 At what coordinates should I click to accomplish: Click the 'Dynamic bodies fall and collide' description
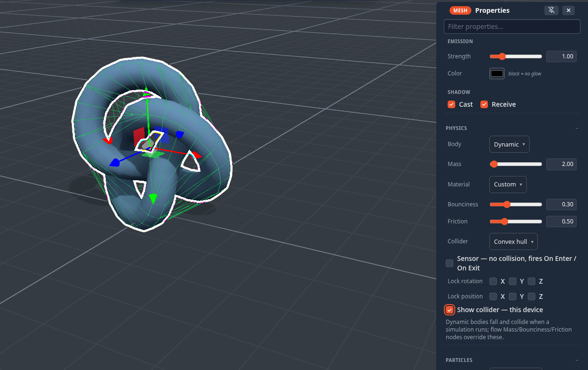tap(509, 330)
